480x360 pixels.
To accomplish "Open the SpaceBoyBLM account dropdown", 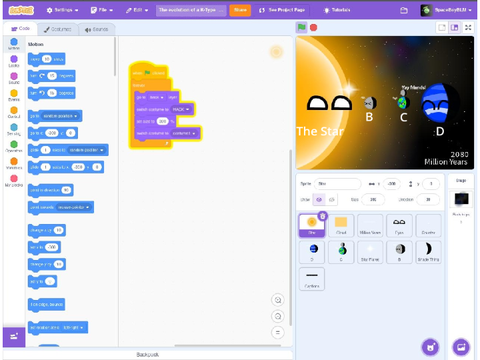I will [447, 10].
